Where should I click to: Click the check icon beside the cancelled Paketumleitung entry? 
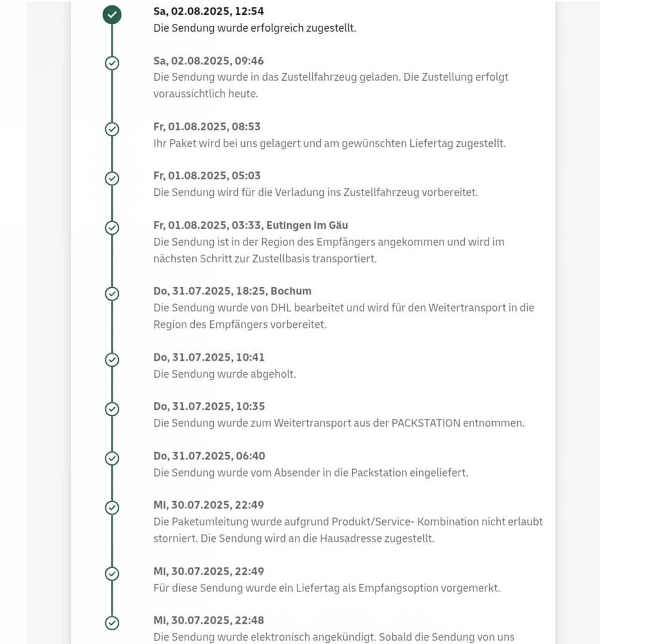tap(112, 507)
